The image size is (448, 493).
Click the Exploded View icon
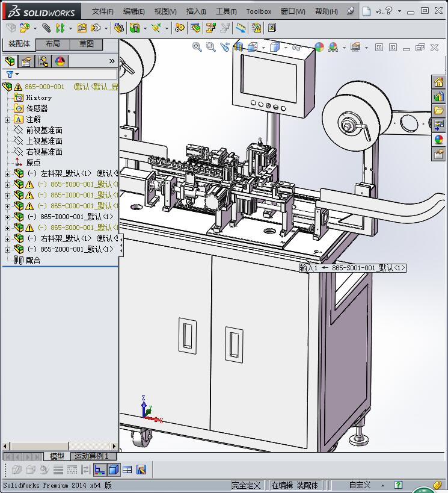(211, 28)
